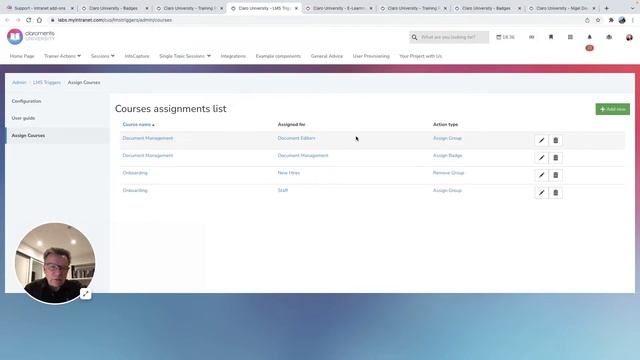Click the Claromentis University logo
The image size is (640, 360).
click(31, 36)
